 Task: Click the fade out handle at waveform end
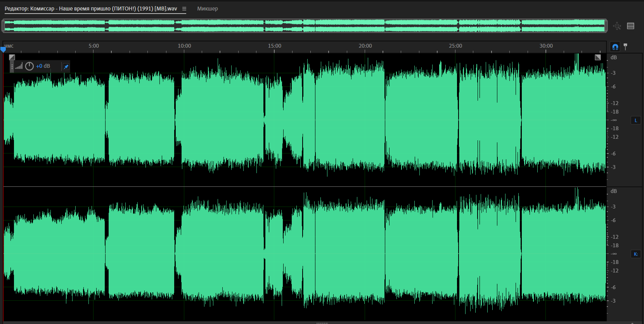(598, 57)
